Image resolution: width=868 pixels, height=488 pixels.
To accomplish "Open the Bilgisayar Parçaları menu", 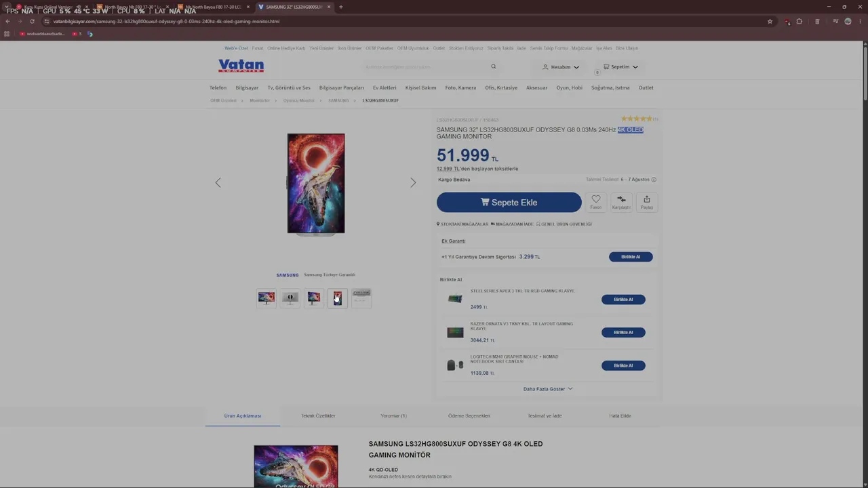I will (x=342, y=87).
